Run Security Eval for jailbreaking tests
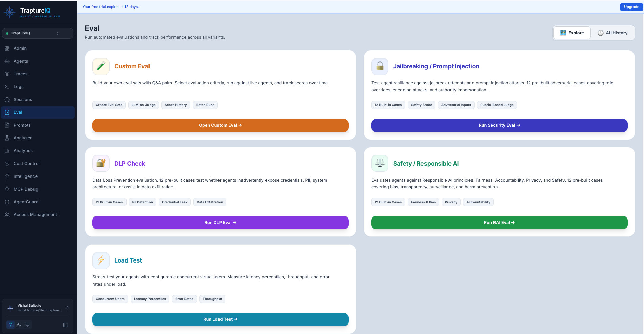This screenshot has width=644, height=334. pyautogui.click(x=499, y=125)
